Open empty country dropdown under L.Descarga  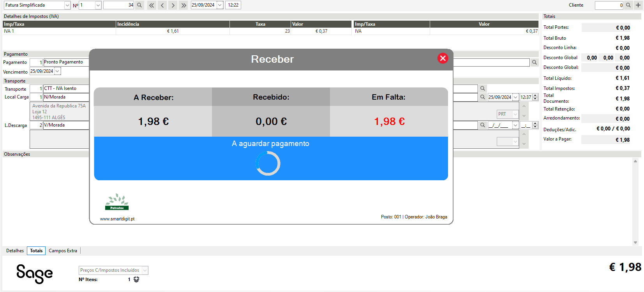[x=515, y=142]
